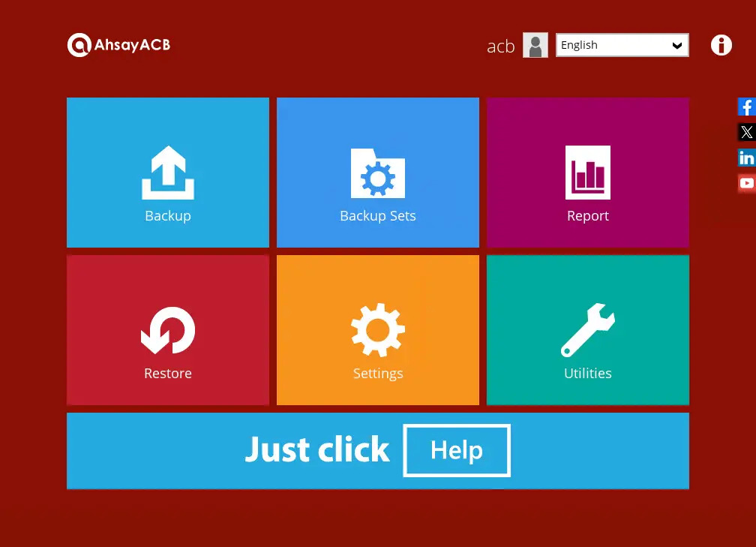Open the X (Twitter) social icon
The height and width of the screenshot is (547, 756).
click(x=746, y=133)
